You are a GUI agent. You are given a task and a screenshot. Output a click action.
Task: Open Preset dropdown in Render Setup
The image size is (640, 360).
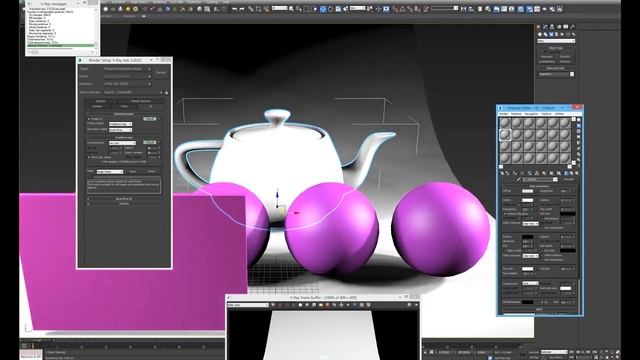(x=127, y=76)
